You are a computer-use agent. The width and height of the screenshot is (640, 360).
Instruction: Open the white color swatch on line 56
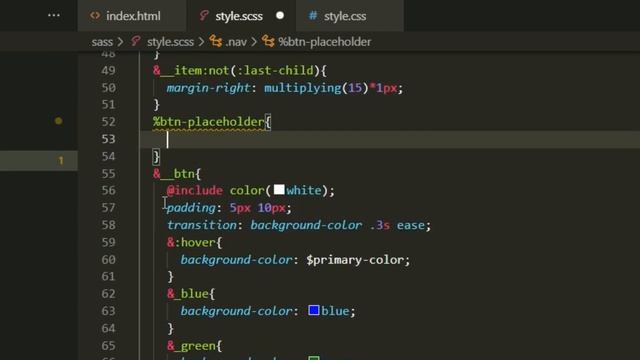[279, 190]
